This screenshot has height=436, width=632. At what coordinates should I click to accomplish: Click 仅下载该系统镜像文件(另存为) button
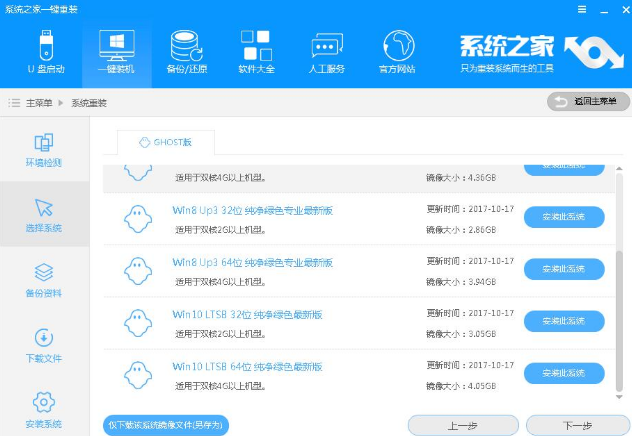tap(166, 425)
